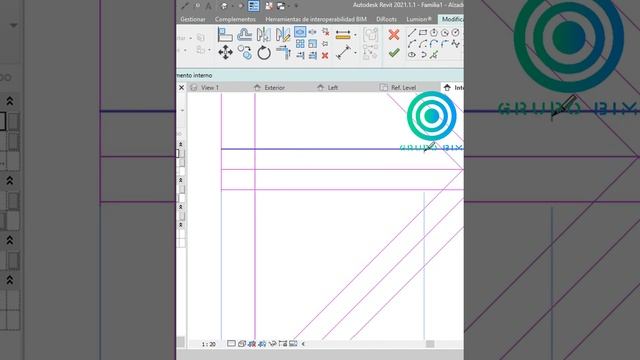Click the highlighted blue-framed tool in Modify panel
Screen dimensions: 640x360
[300, 31]
